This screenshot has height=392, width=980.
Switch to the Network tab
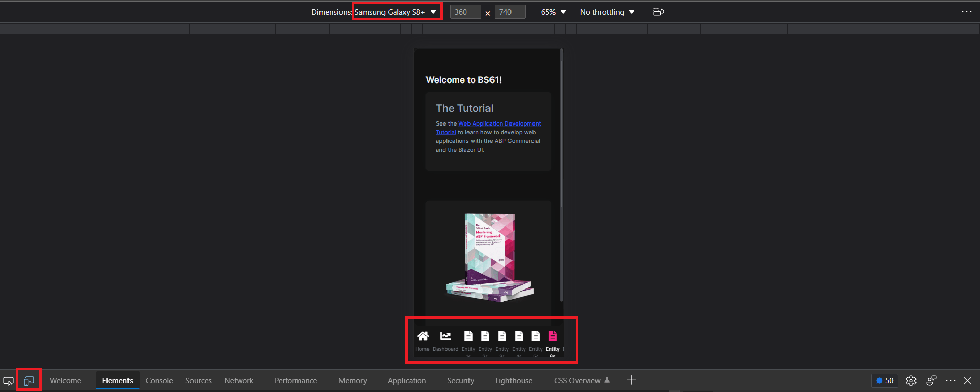[239, 381]
